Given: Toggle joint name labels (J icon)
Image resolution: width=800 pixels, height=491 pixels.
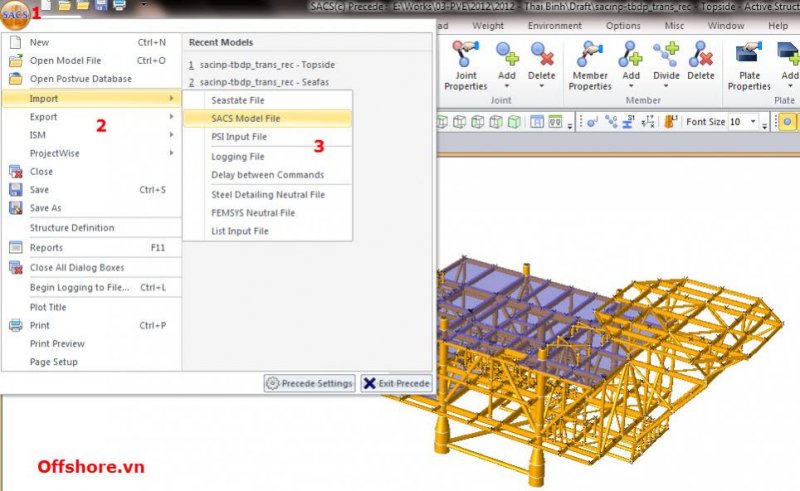Looking at the screenshot, I should [x=592, y=121].
